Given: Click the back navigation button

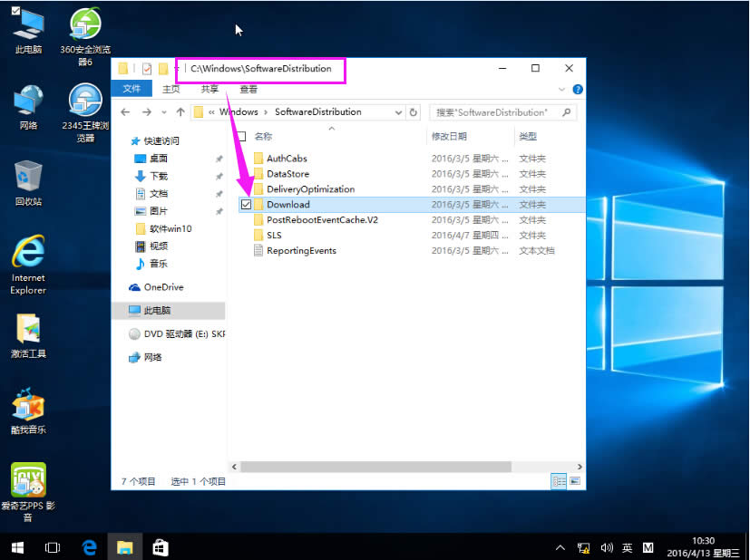Looking at the screenshot, I should (125, 111).
